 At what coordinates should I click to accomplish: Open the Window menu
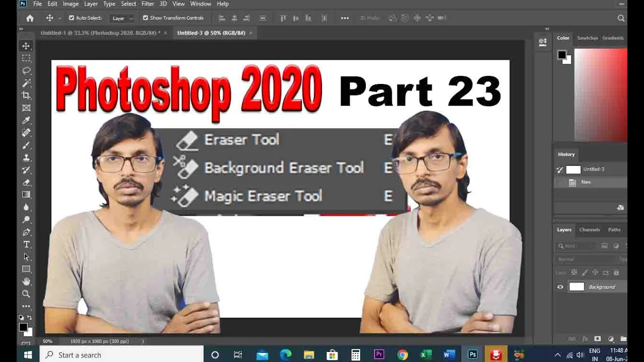click(x=200, y=4)
